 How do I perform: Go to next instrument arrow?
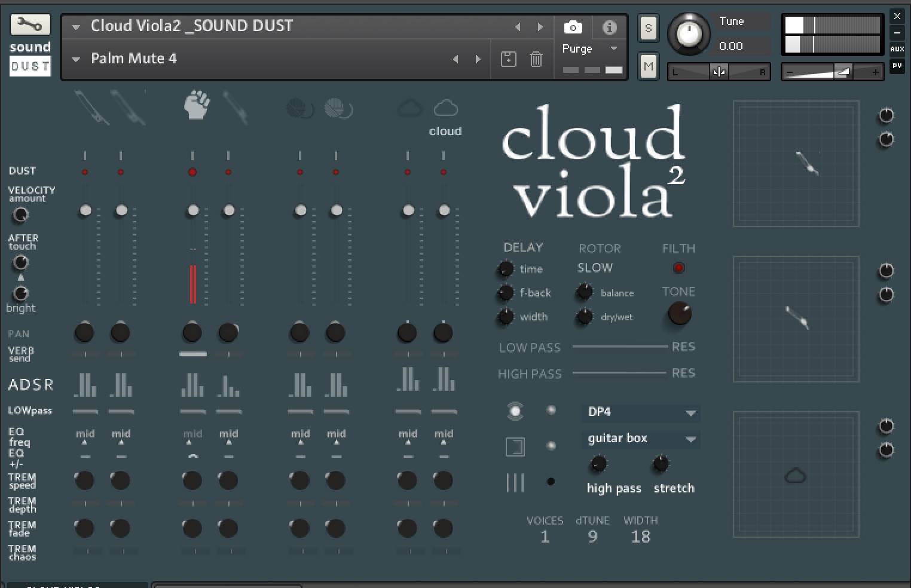point(540,27)
